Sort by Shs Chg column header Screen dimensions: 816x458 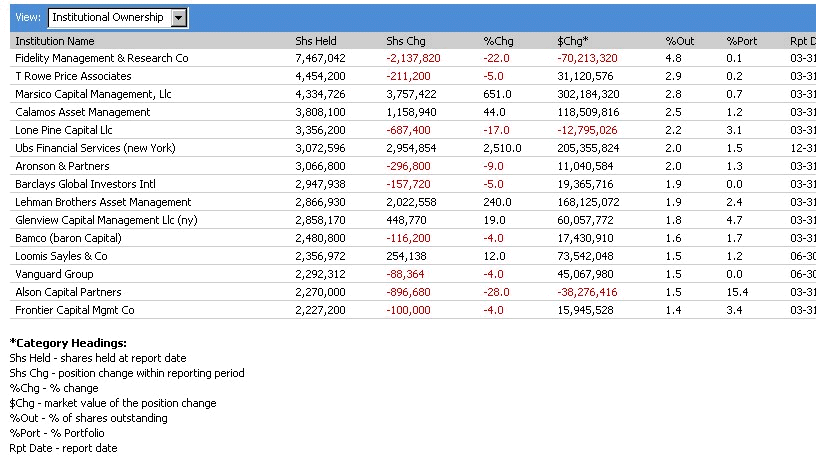pos(405,41)
